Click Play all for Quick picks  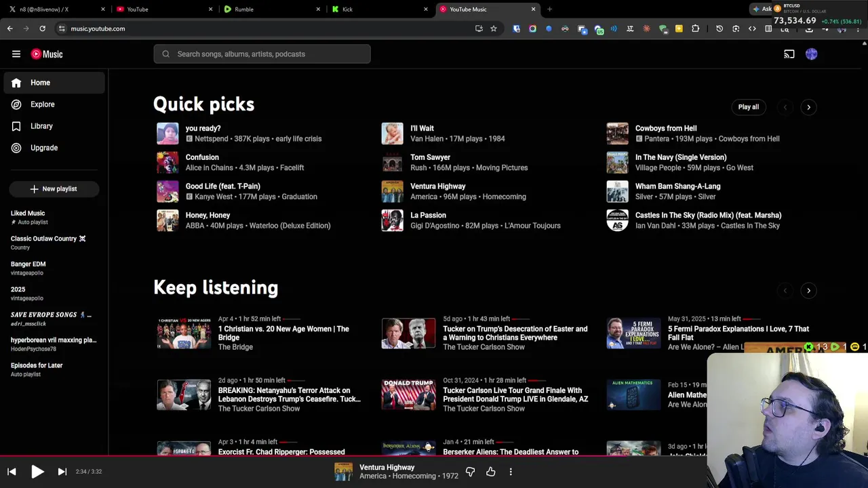coord(749,107)
